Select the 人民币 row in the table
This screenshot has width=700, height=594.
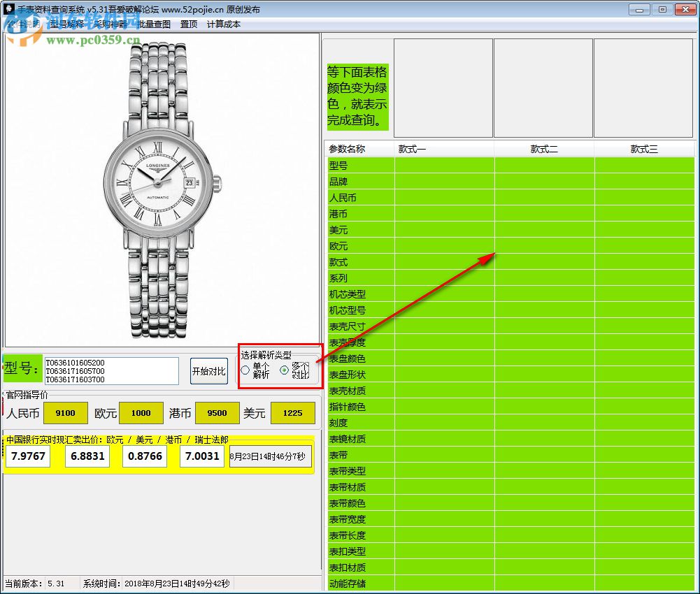click(511, 198)
